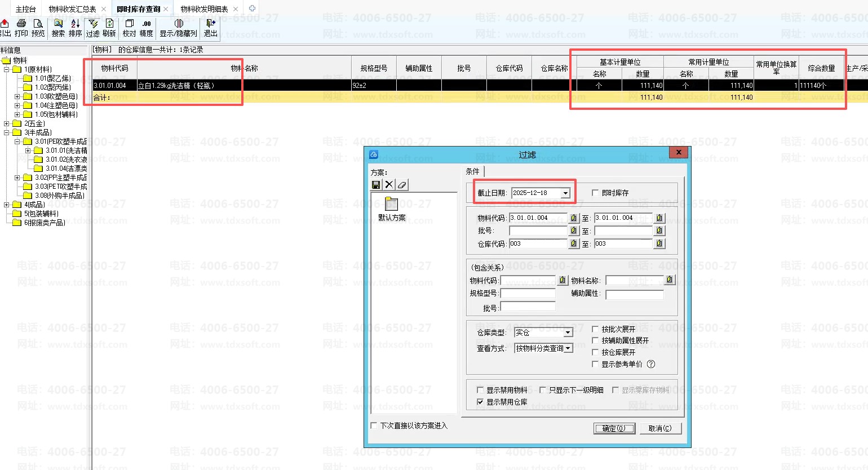Image resolution: width=868 pixels, height=470 pixels.
Task: Click the 排序 (Sort) toolbar icon
Action: pyautogui.click(x=76, y=24)
